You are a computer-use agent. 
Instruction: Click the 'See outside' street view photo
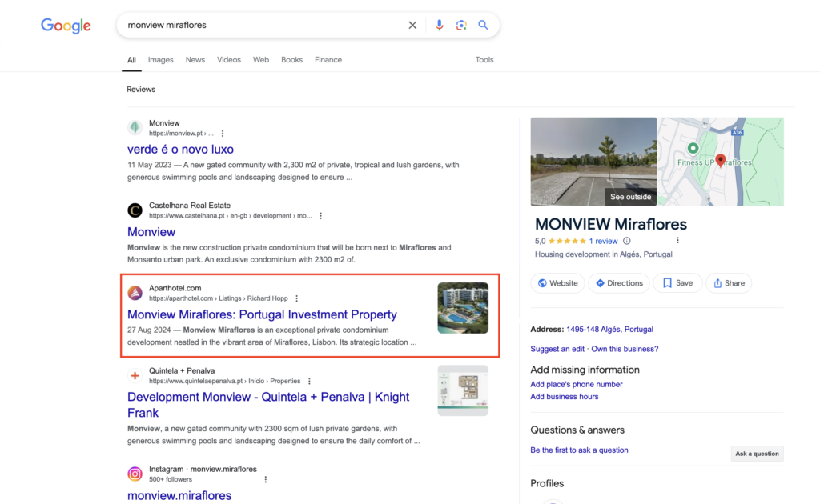coord(593,162)
